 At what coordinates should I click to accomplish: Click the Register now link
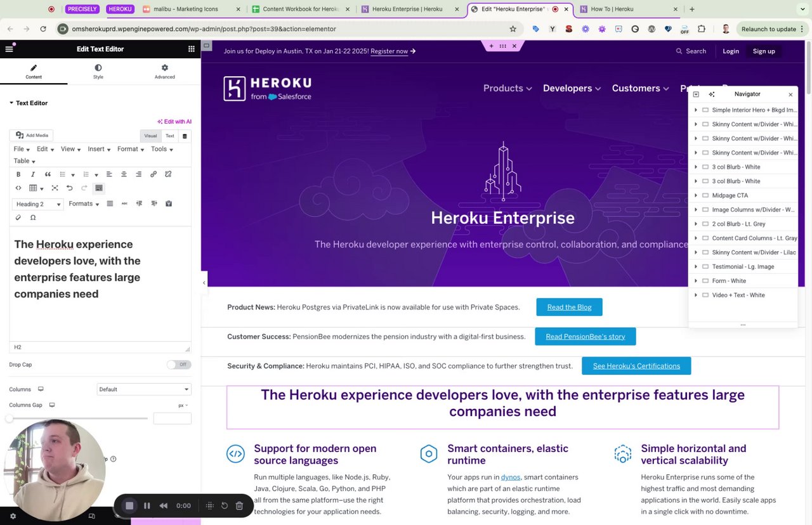tap(390, 51)
